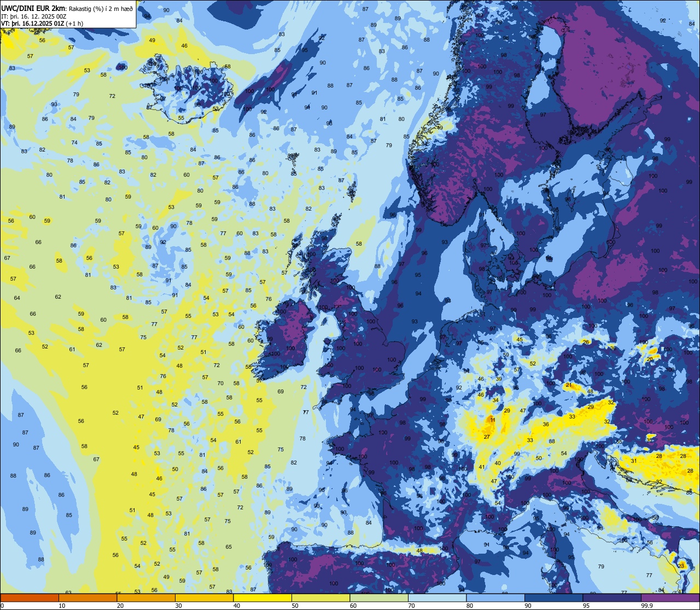Click the 10–20 orange legend swatch
Viewport: 700px width, 610px height.
pyautogui.click(x=87, y=597)
